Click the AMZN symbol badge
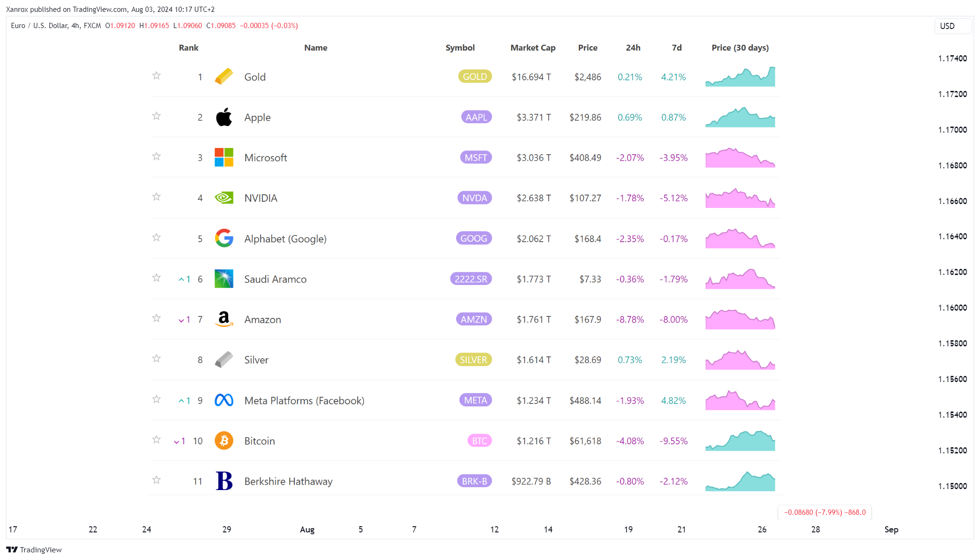Viewport: 980px width, 560px height. (x=474, y=319)
